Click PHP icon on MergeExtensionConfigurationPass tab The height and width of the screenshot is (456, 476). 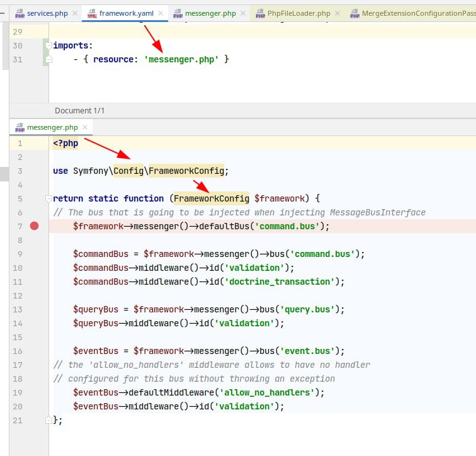354,14
